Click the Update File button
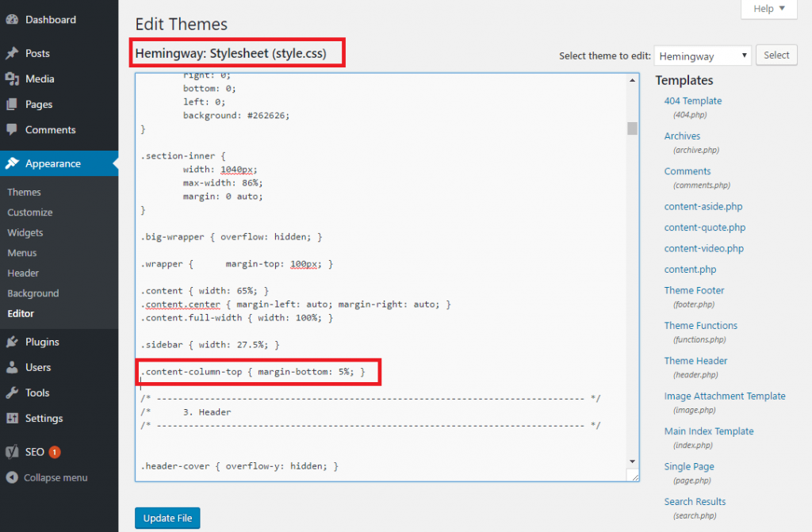Screen dimensions: 812x532 167,517
